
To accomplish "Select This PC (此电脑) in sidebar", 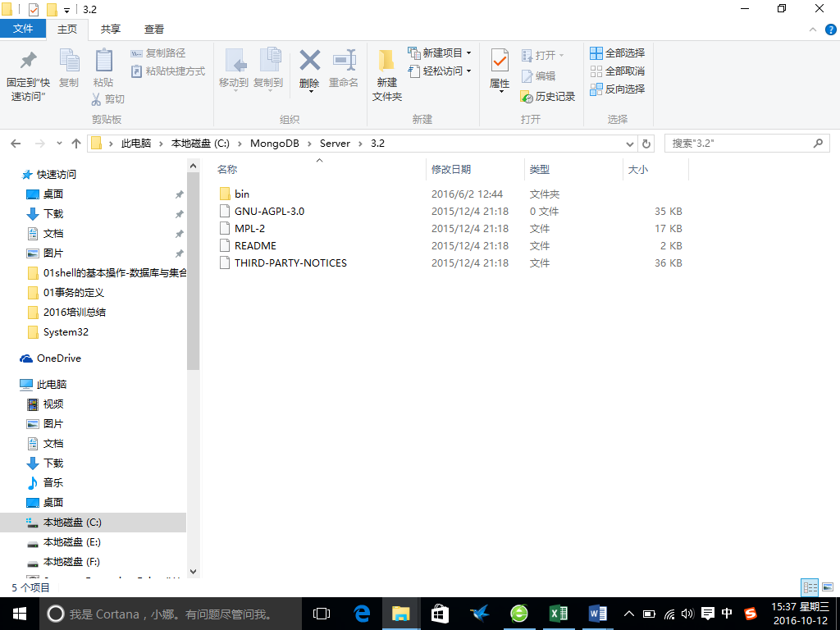I will point(43,384).
